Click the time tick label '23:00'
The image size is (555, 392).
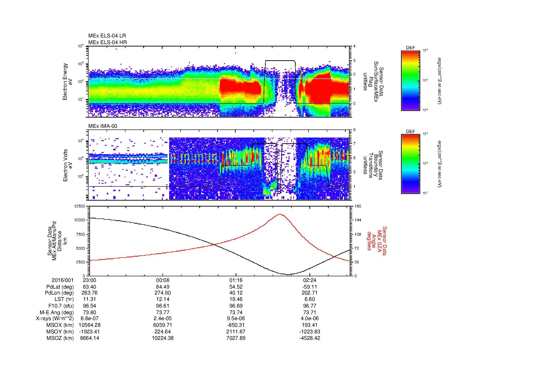[90, 280]
